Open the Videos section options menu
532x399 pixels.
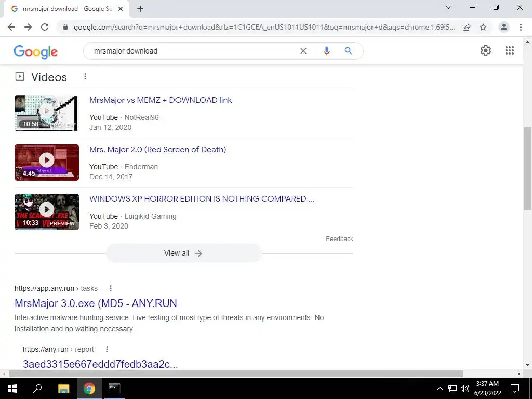point(85,77)
